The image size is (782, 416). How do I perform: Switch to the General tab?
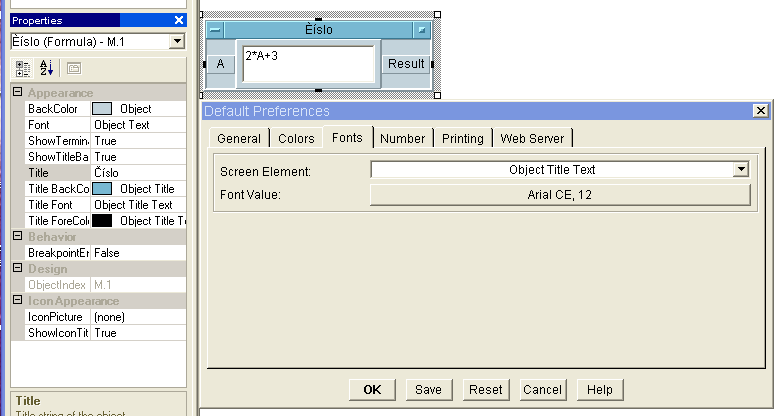click(239, 139)
